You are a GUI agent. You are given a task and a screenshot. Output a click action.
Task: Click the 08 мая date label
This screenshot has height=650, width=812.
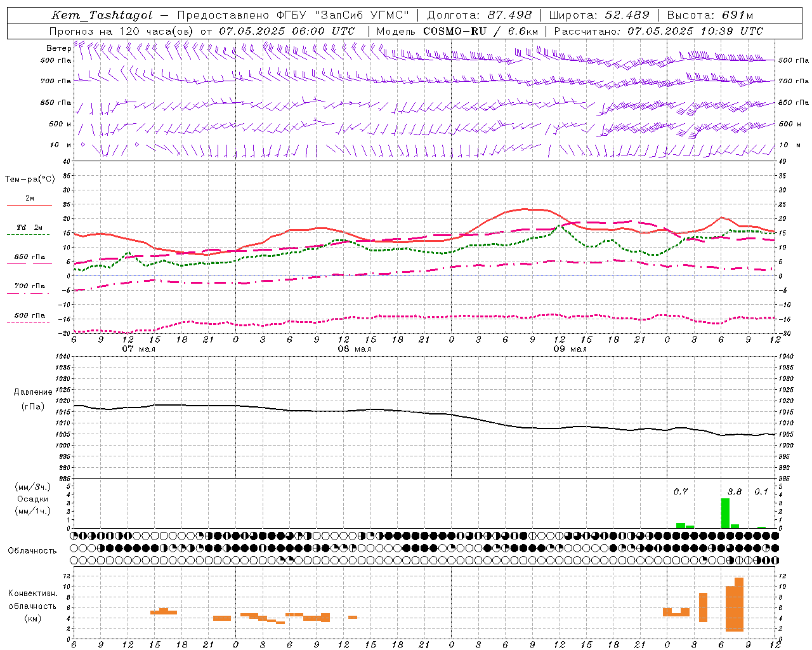[354, 349]
